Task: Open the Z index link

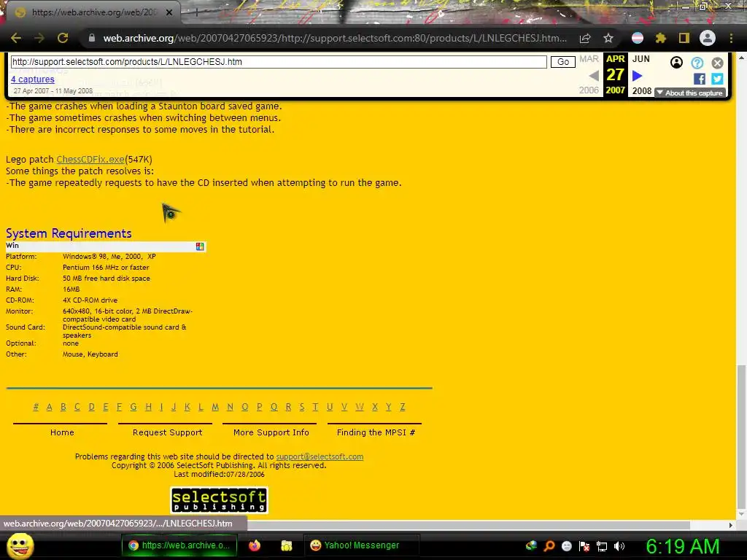Action: (403, 407)
